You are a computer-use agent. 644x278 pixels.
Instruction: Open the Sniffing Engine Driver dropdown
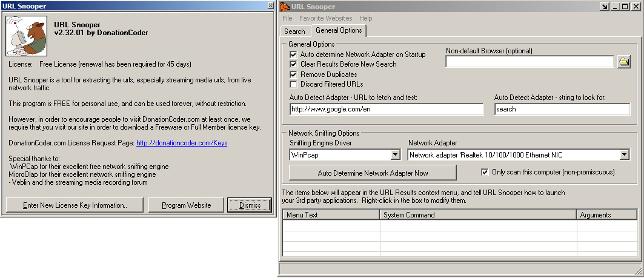395,155
